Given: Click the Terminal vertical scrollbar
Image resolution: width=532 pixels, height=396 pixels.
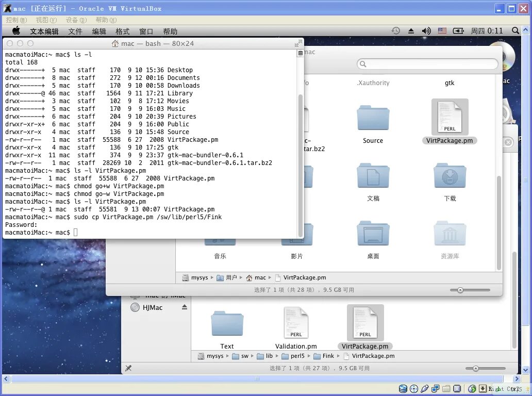Looking at the screenshot, I should (300, 166).
